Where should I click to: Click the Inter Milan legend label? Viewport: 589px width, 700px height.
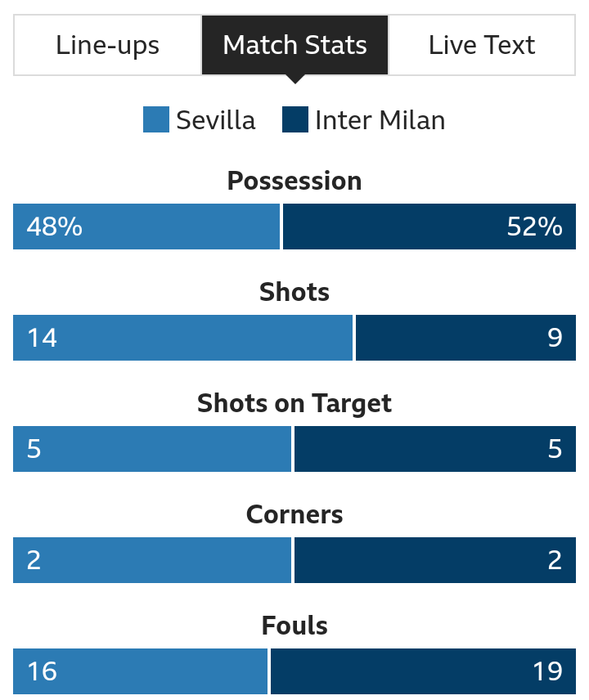380,120
